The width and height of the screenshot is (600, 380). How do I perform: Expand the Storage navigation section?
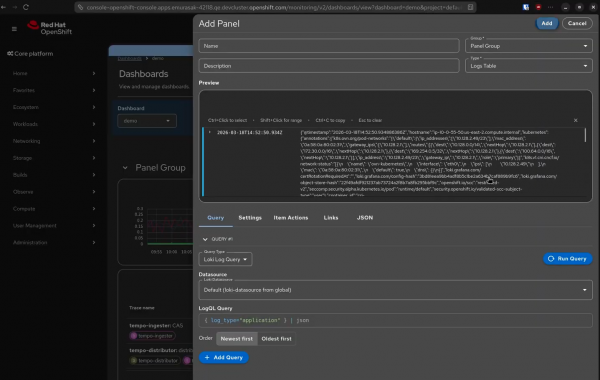[54, 158]
